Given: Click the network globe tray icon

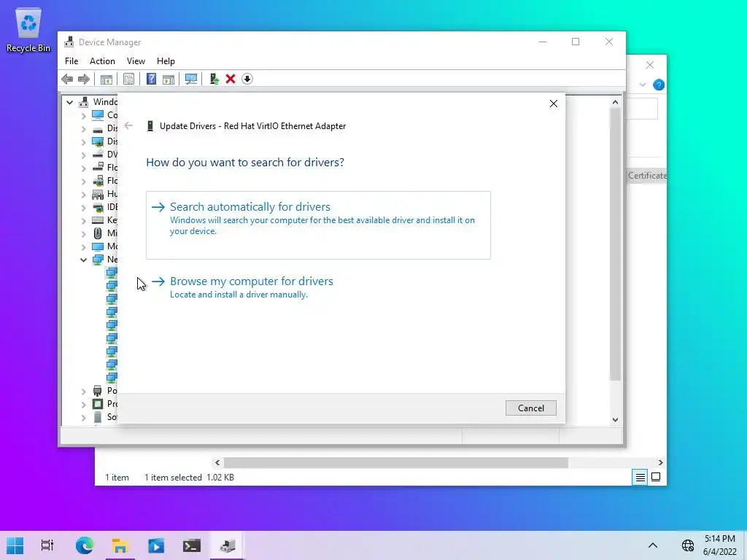Looking at the screenshot, I should [687, 545].
